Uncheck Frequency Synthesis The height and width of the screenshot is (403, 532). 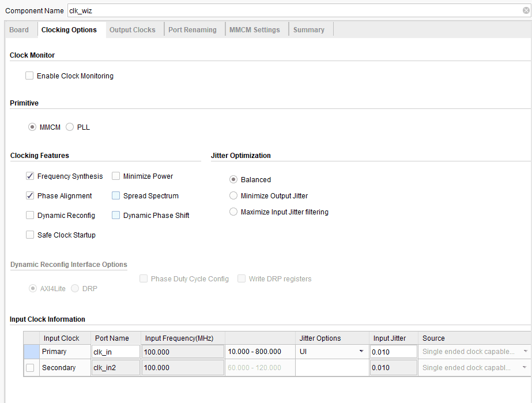pos(30,176)
